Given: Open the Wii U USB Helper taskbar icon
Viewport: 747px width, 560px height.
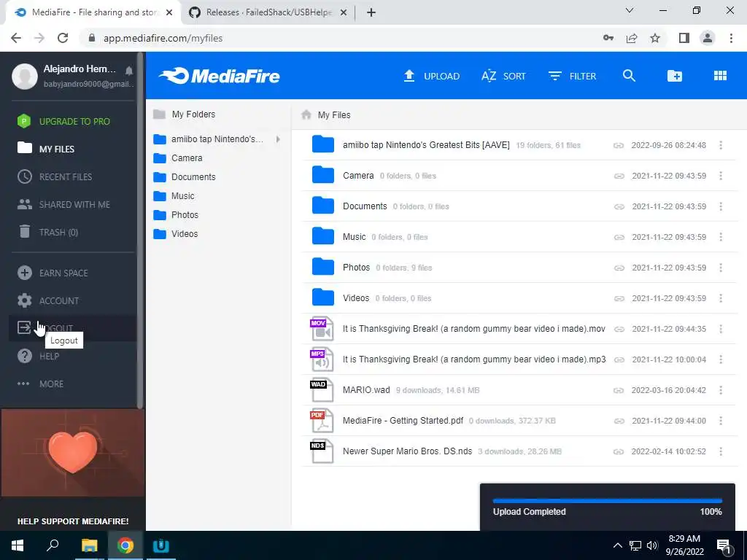Looking at the screenshot, I should pyautogui.click(x=161, y=545).
